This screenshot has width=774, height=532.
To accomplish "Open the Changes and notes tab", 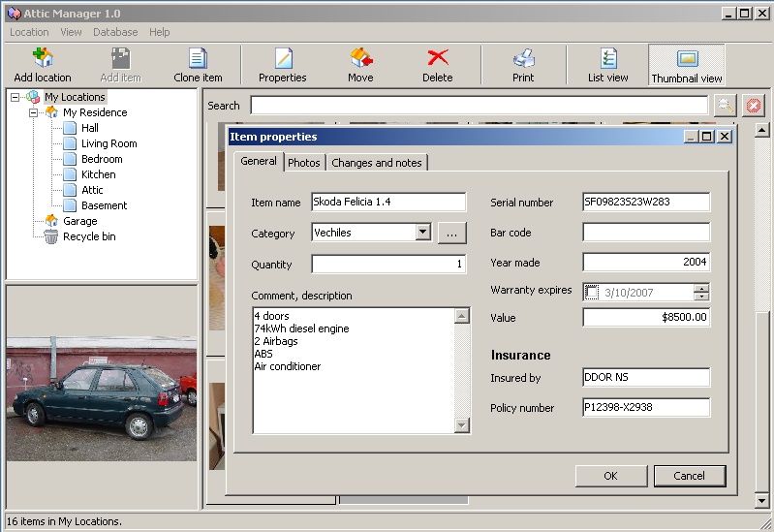I will coord(376,163).
